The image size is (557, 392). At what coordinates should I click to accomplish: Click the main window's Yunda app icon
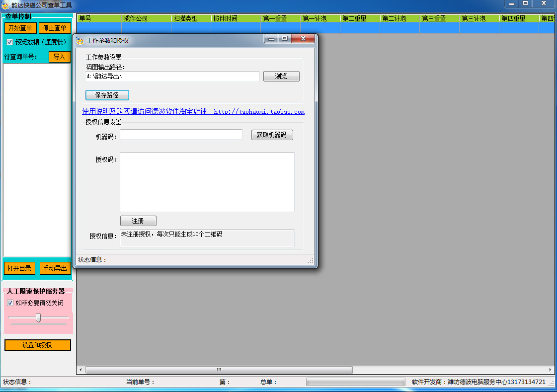5,4
